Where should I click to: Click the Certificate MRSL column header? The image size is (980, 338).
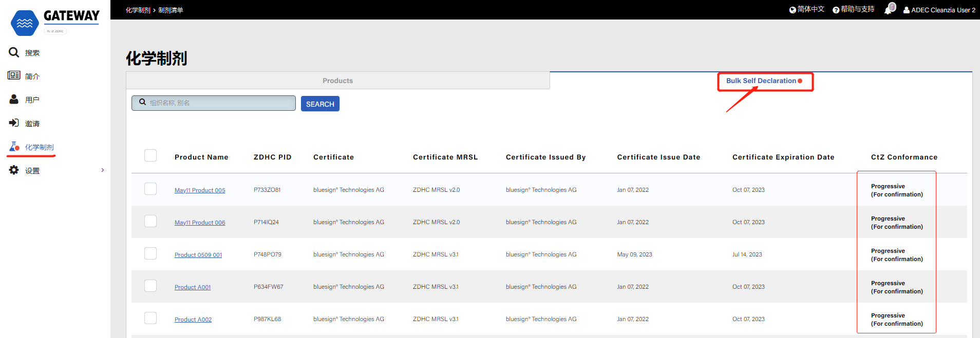tap(445, 157)
